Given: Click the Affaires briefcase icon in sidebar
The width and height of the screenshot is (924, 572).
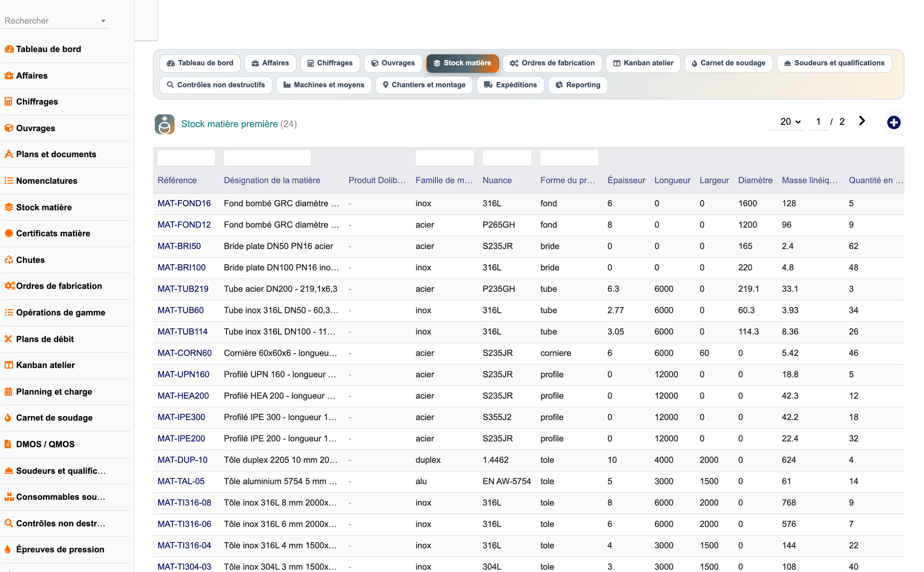Looking at the screenshot, I should coord(9,76).
